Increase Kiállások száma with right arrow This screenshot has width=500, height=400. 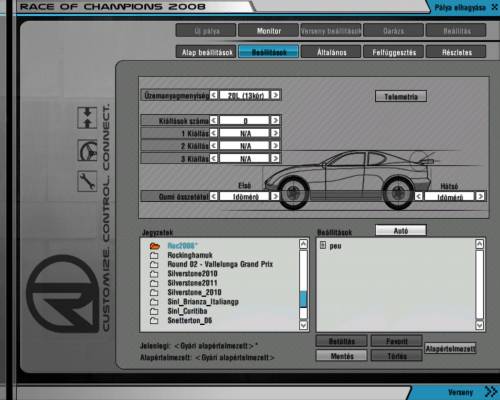[x=275, y=120]
